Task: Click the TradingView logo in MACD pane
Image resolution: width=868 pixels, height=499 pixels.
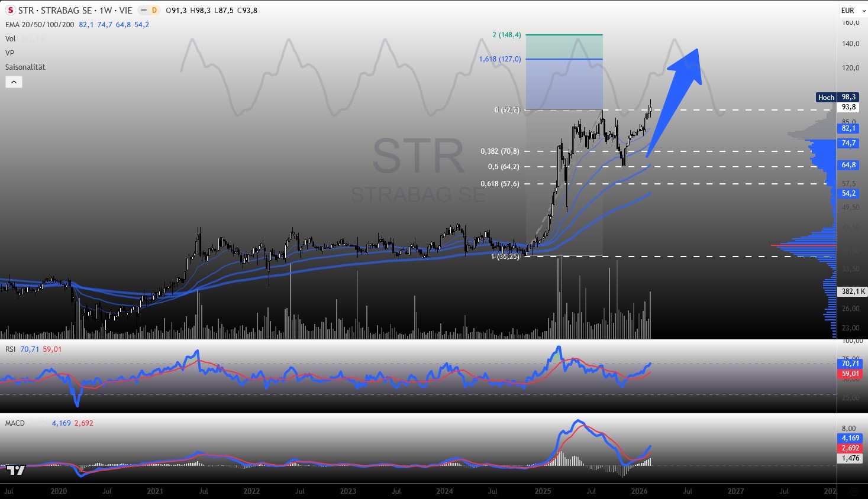Action: pos(17,470)
